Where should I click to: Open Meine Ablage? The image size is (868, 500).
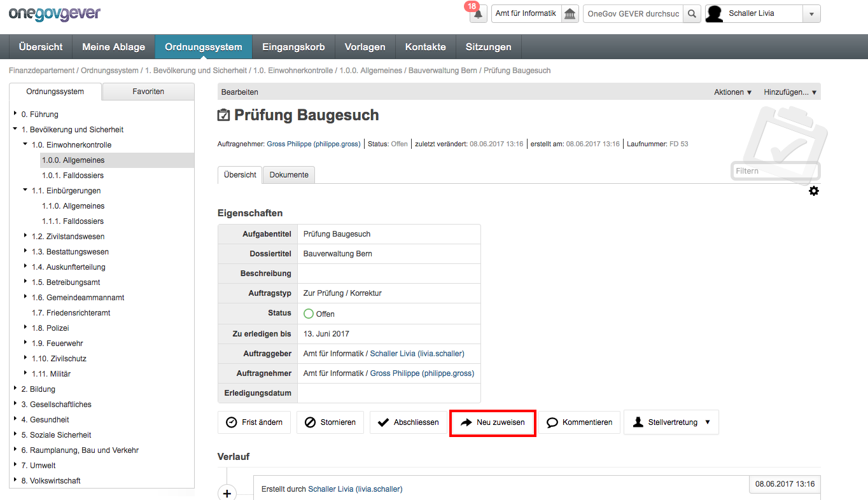tap(114, 47)
